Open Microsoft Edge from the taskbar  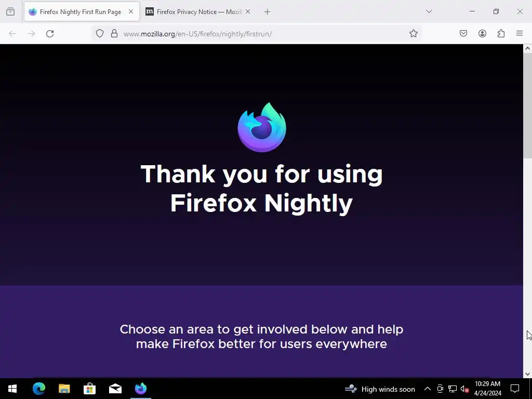pos(38,389)
